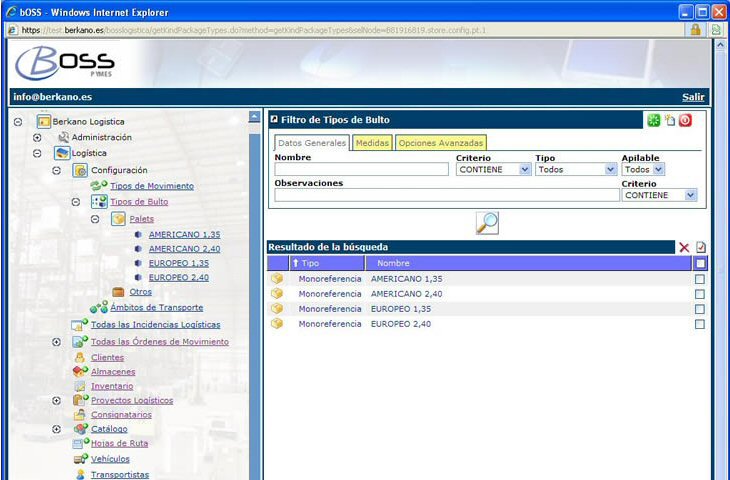Viewport: 730px width, 480px height.
Task: Click the red X delete icon in results
Action: [684, 247]
